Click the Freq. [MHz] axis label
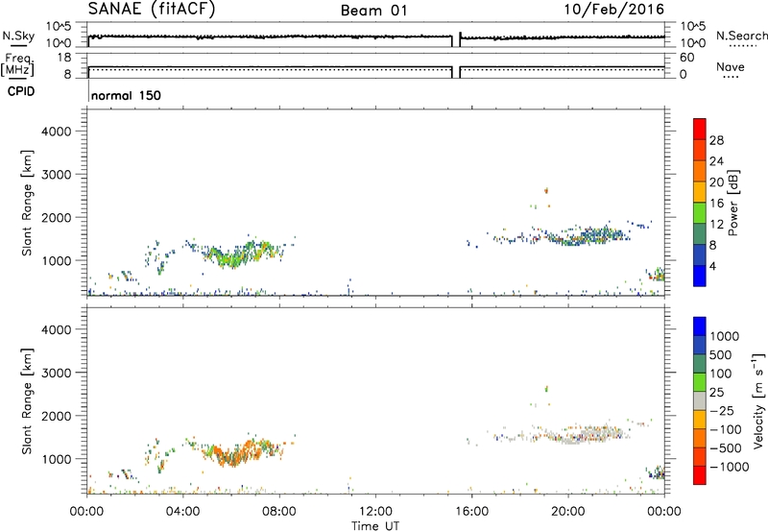 tap(17, 65)
